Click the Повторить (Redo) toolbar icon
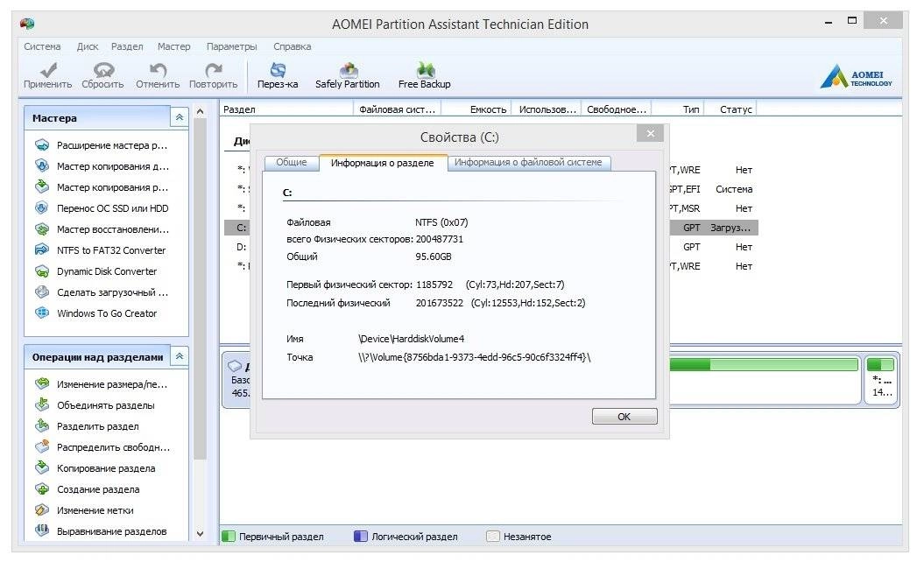 pyautogui.click(x=214, y=76)
